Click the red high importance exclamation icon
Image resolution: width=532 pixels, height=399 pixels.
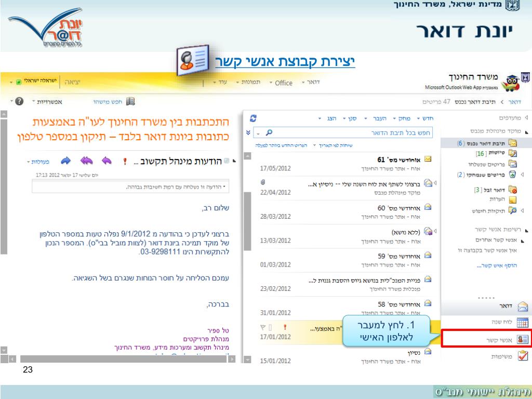pyautogui.click(x=125, y=161)
